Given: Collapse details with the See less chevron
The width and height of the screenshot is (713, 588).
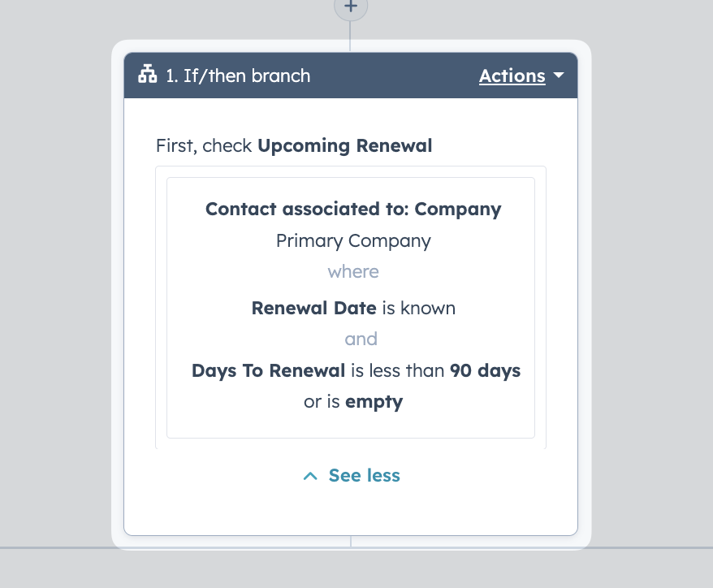Looking at the screenshot, I should coord(310,476).
